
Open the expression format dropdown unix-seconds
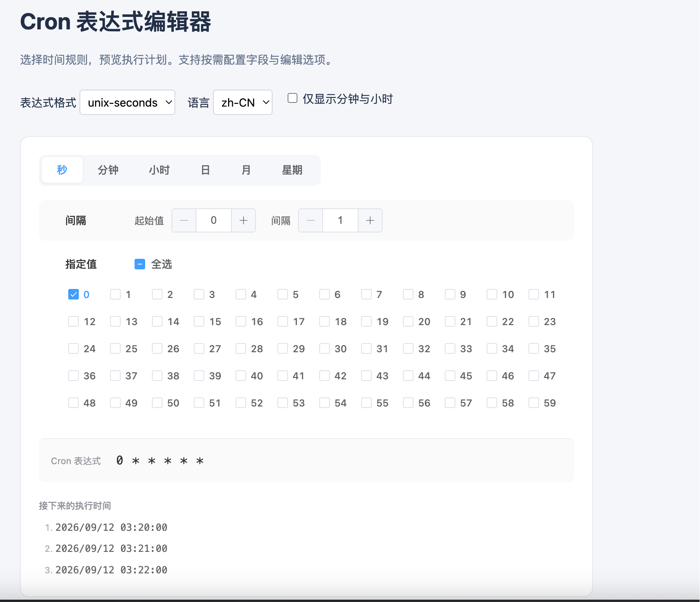pos(127,102)
